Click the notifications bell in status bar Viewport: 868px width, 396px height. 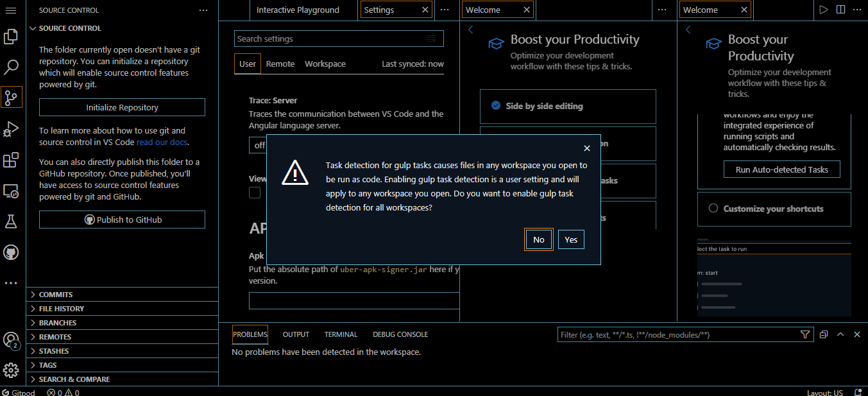point(858,392)
